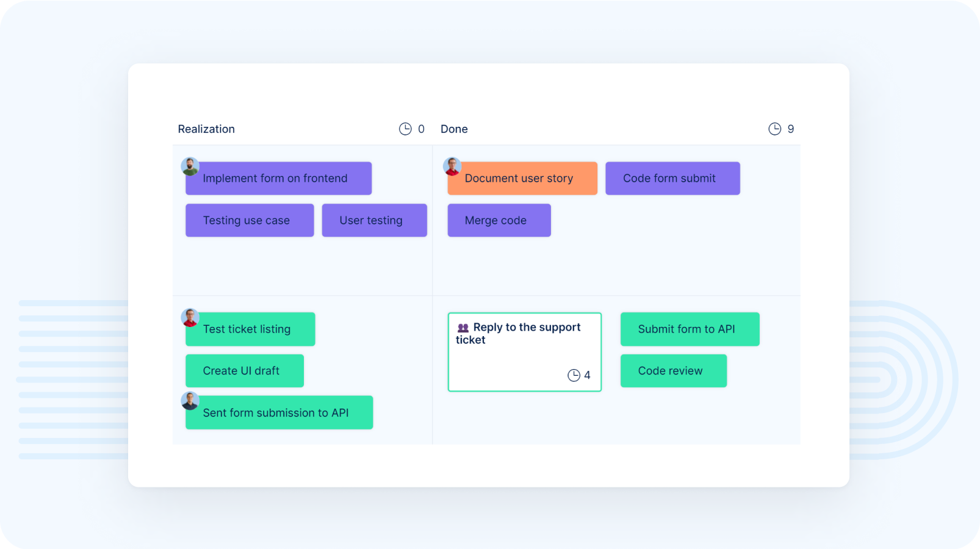
Task: Click avatar on Sent form submission card
Action: 190,401
